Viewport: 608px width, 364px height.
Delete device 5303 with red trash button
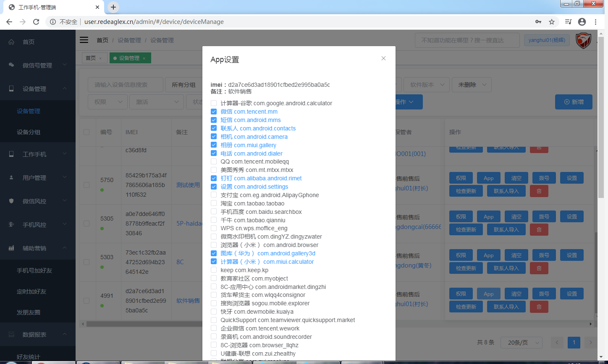(x=539, y=268)
